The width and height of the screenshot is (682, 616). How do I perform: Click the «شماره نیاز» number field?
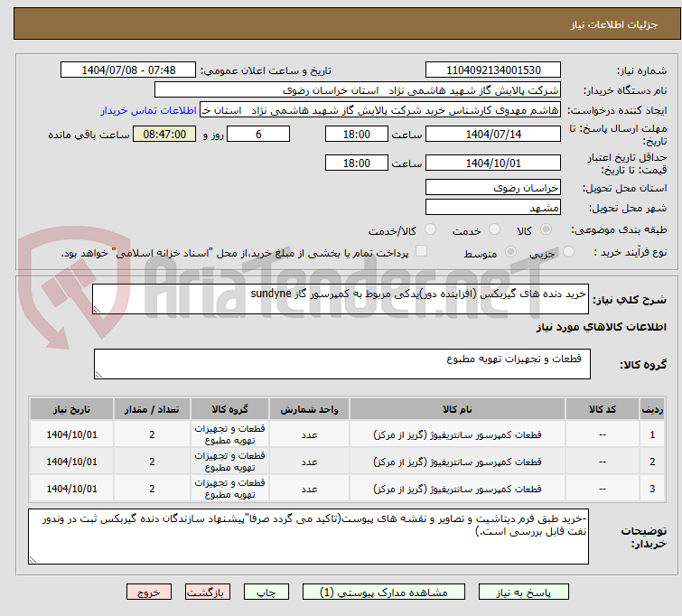[492, 70]
